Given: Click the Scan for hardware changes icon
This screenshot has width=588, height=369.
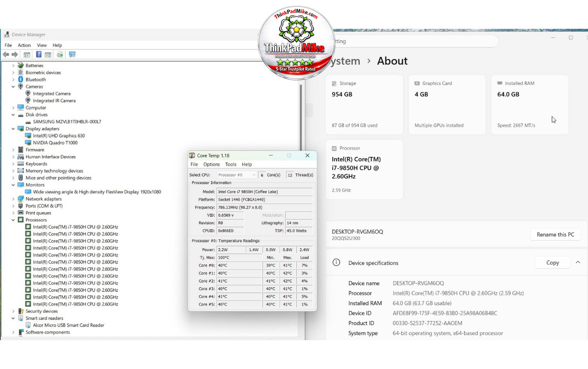Looking at the screenshot, I should click(x=72, y=54).
